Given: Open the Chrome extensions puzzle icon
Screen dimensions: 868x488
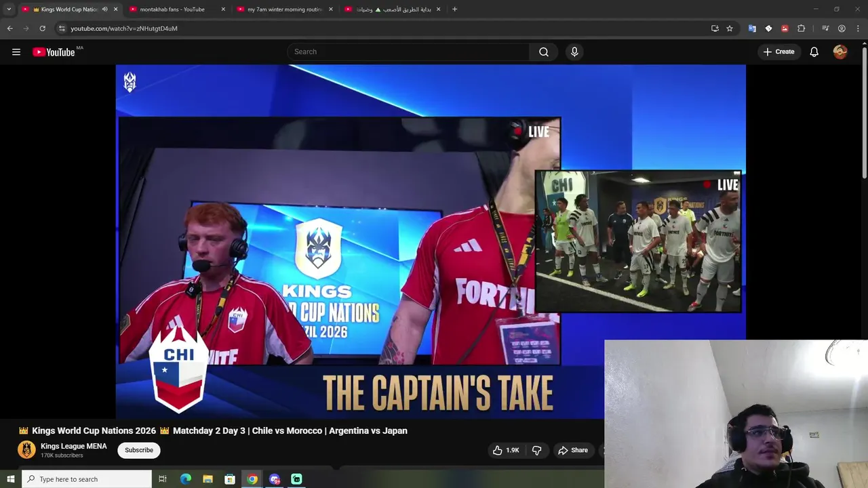Looking at the screenshot, I should [801, 28].
